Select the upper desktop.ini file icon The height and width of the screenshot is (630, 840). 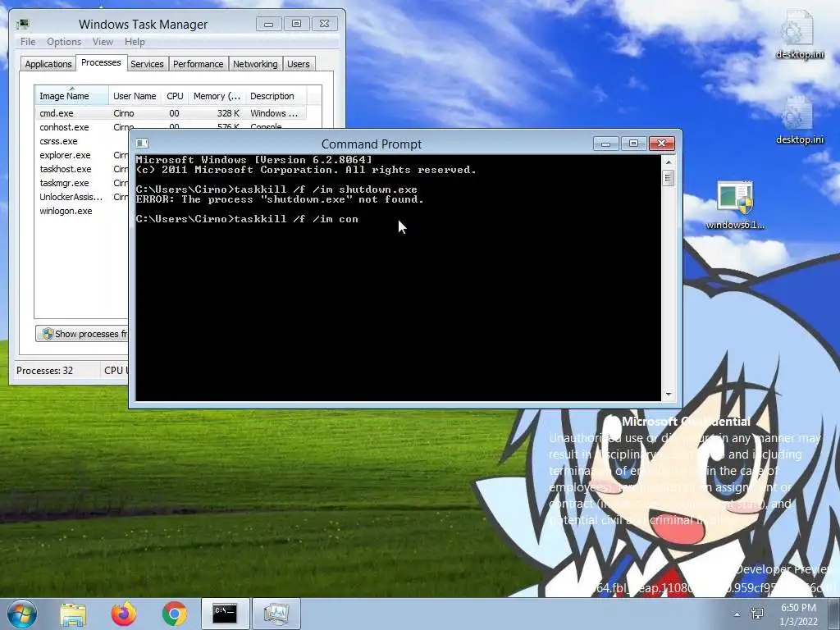799,34
